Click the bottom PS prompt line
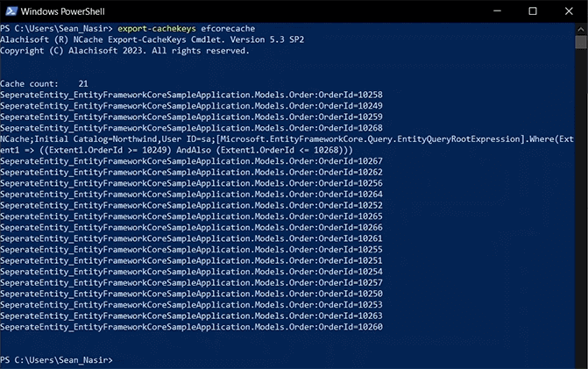The width and height of the screenshot is (588, 369). (56, 360)
